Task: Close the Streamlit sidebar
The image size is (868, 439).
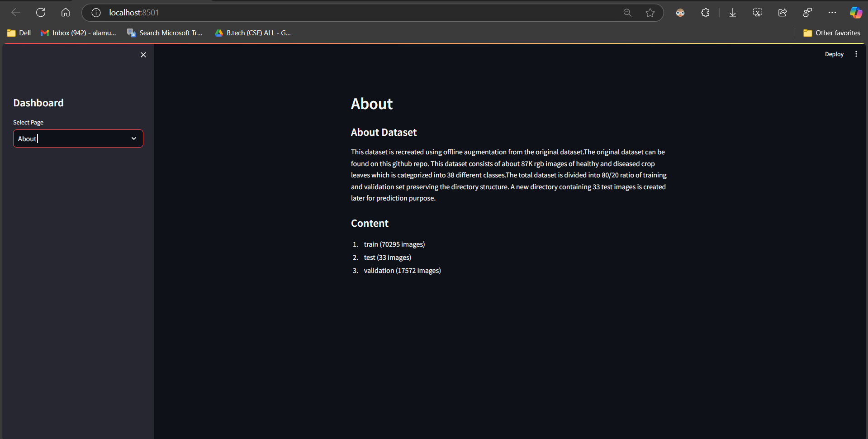Action: [x=143, y=55]
